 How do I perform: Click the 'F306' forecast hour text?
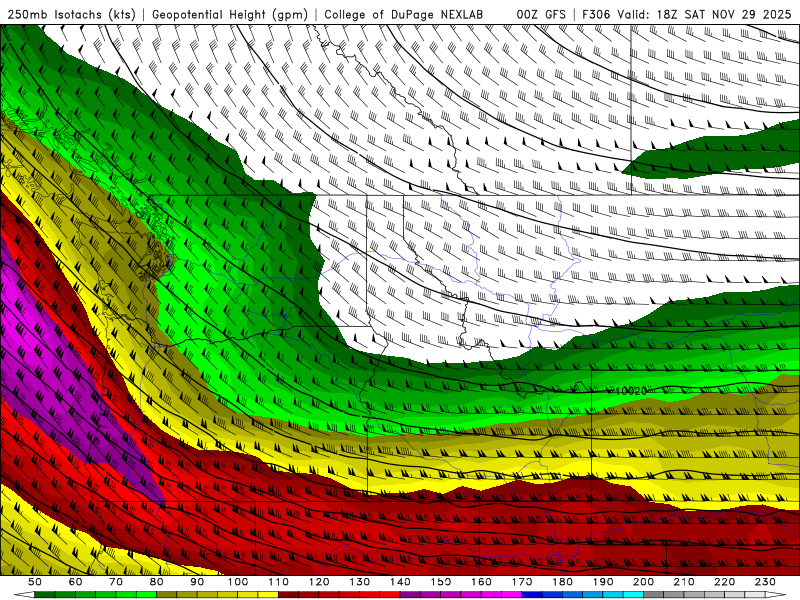point(596,14)
